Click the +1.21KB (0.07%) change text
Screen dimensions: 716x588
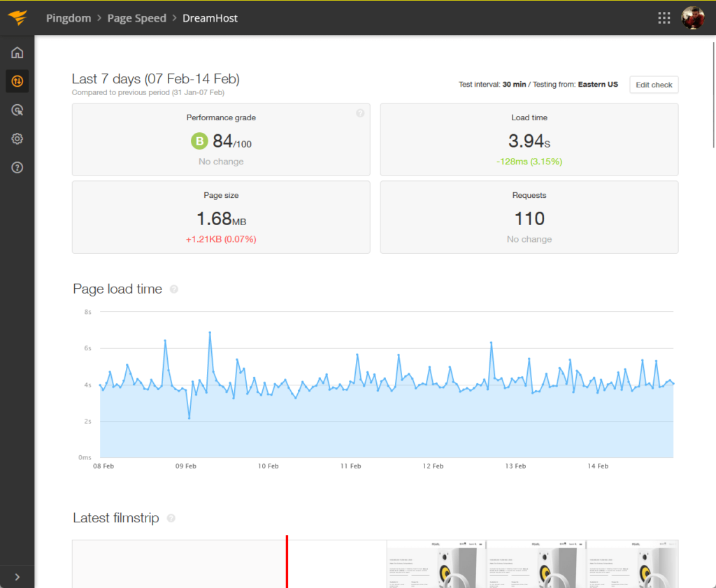pos(221,239)
